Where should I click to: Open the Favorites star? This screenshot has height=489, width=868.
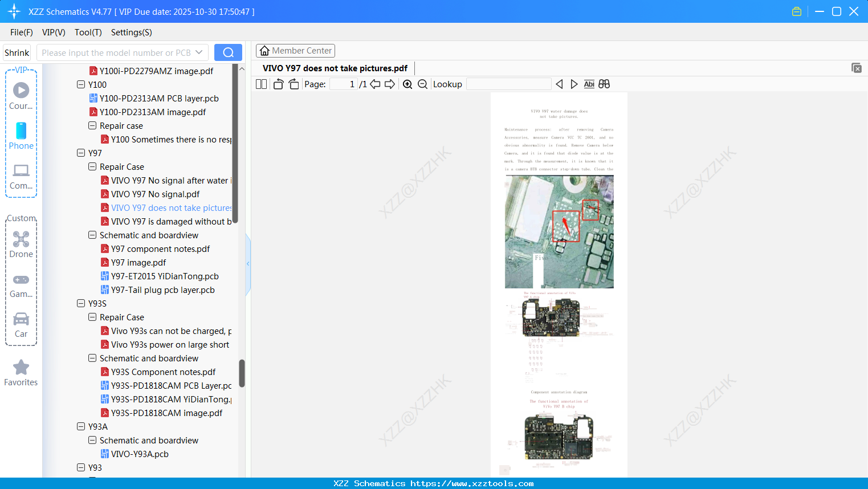click(x=21, y=373)
